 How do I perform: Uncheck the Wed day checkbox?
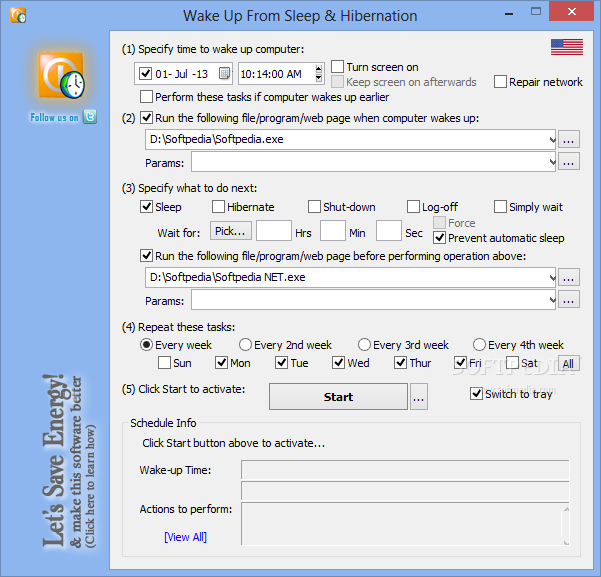point(338,363)
